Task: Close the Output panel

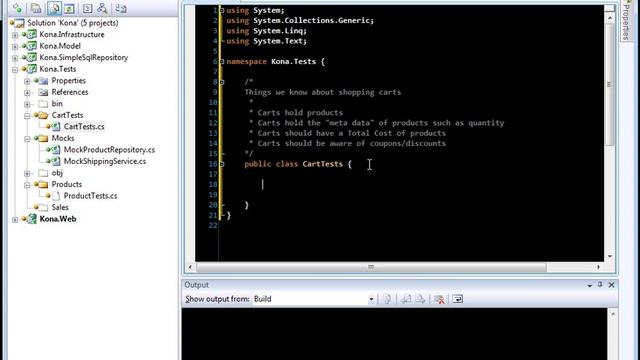Action: (x=611, y=285)
